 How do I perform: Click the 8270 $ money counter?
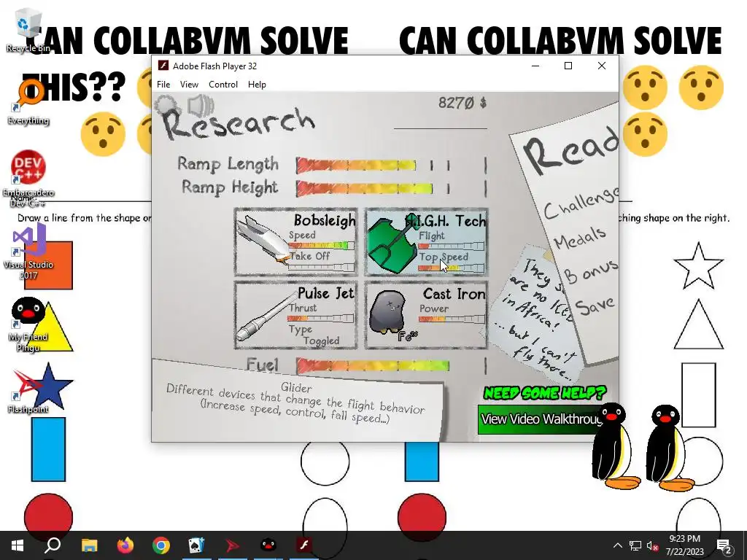[x=462, y=103]
